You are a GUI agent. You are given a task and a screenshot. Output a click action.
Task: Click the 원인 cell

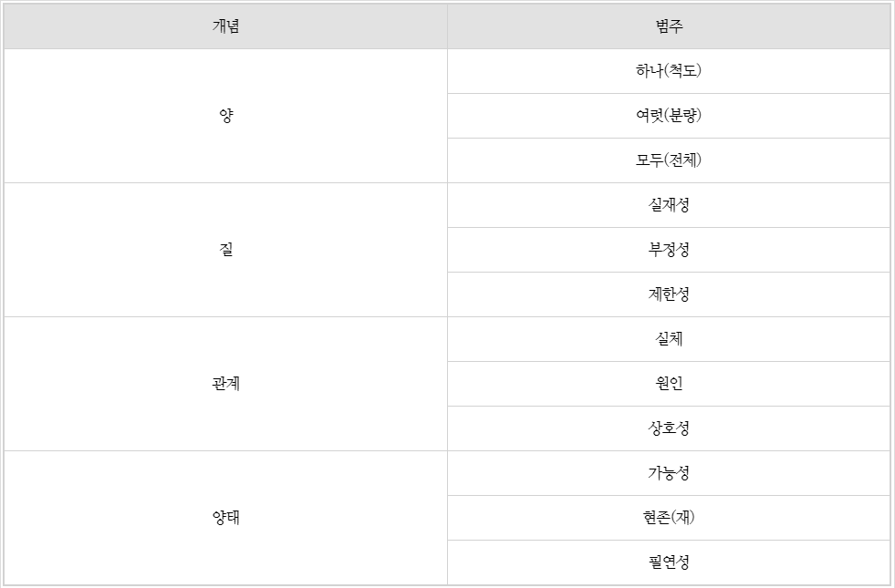tap(669, 384)
